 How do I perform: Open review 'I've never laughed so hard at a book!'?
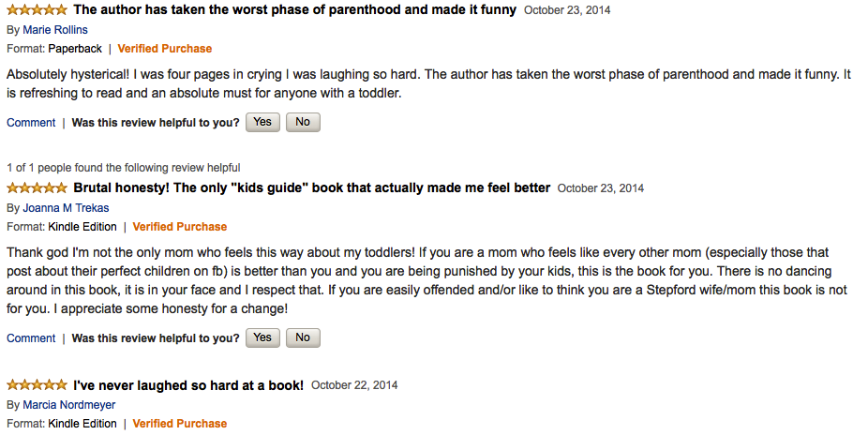188,385
